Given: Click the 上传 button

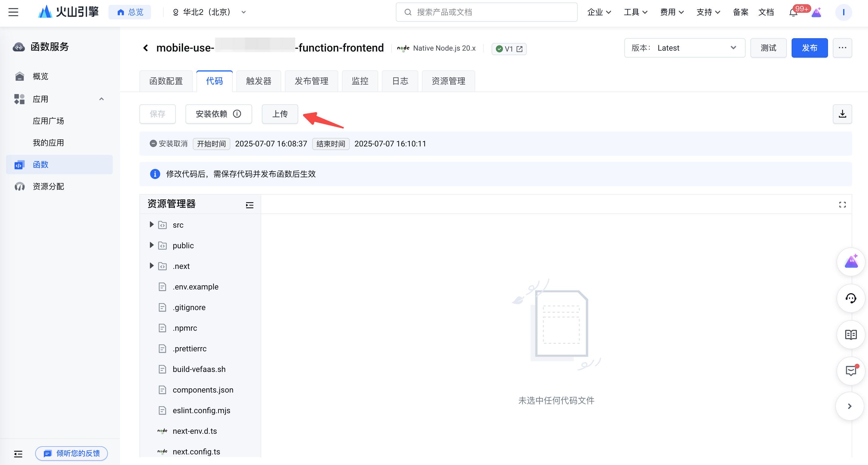Looking at the screenshot, I should click(280, 114).
